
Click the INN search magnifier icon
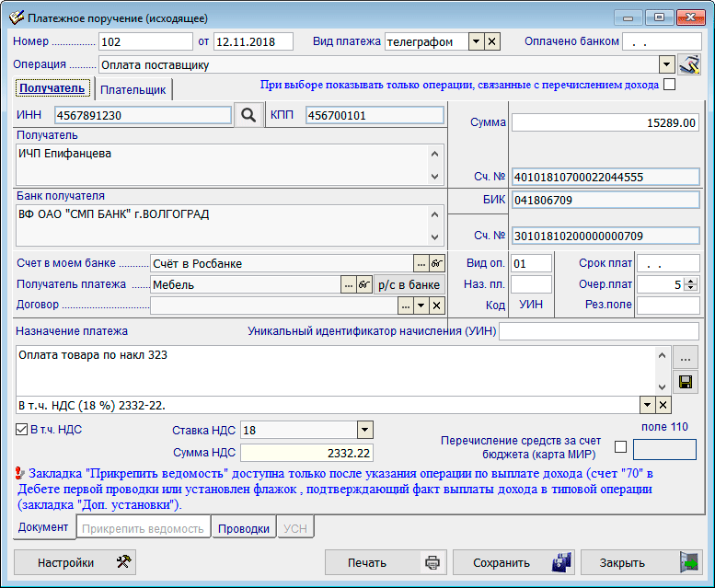point(248,115)
